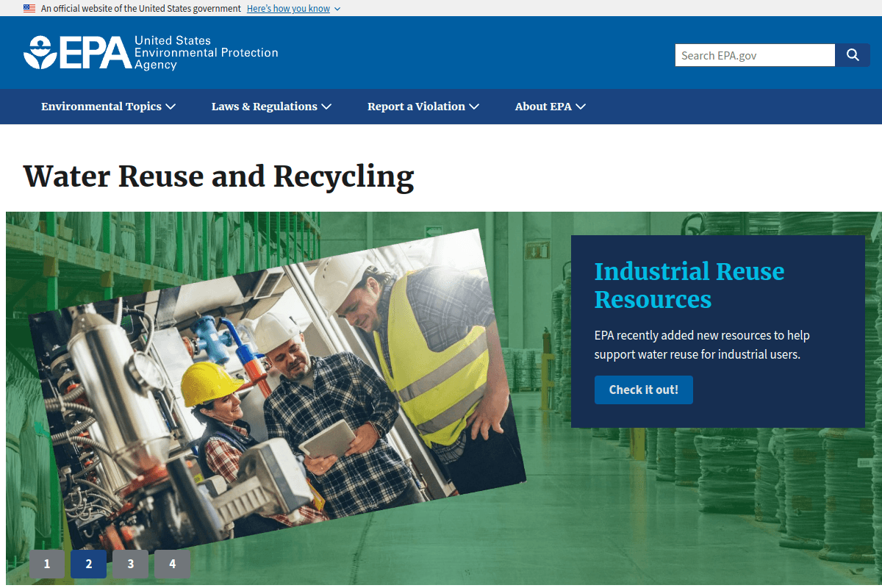Click the Industrial Reuse Resources heading
This screenshot has height=588, width=882.
[x=689, y=285]
